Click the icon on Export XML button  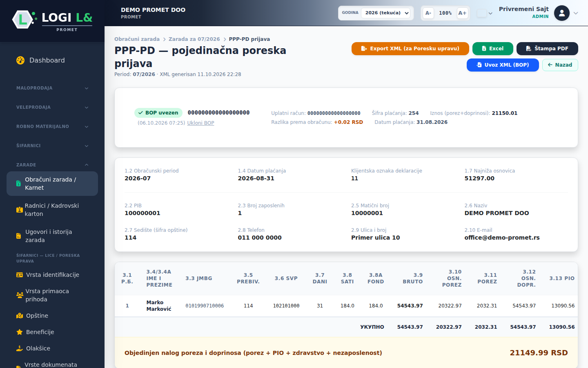pyautogui.click(x=364, y=49)
